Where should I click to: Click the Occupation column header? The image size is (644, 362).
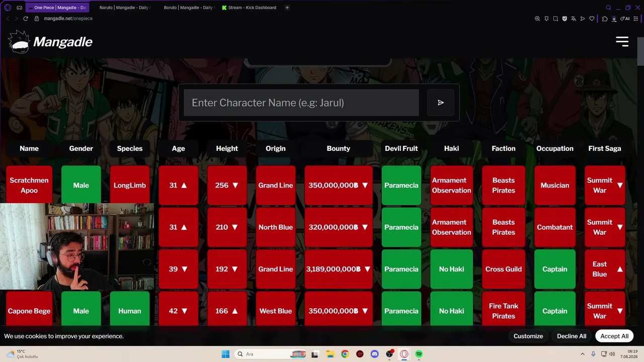(555, 148)
